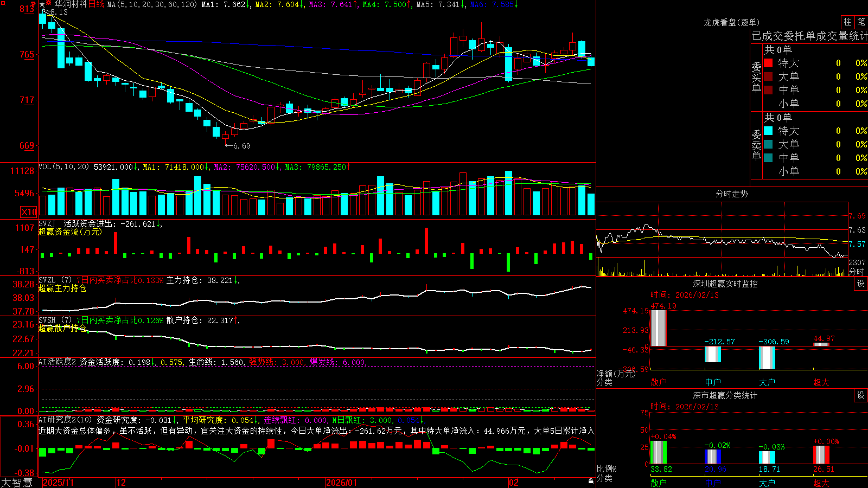Click the dark red 中单 buy order swatch
The width and height of the screenshot is (868, 488).
768,90
